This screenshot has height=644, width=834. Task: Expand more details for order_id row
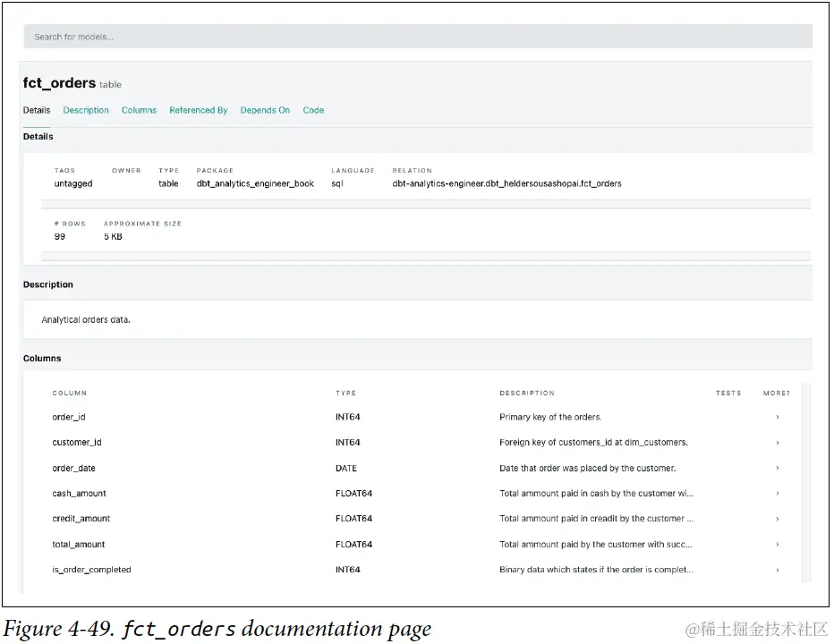point(777,417)
